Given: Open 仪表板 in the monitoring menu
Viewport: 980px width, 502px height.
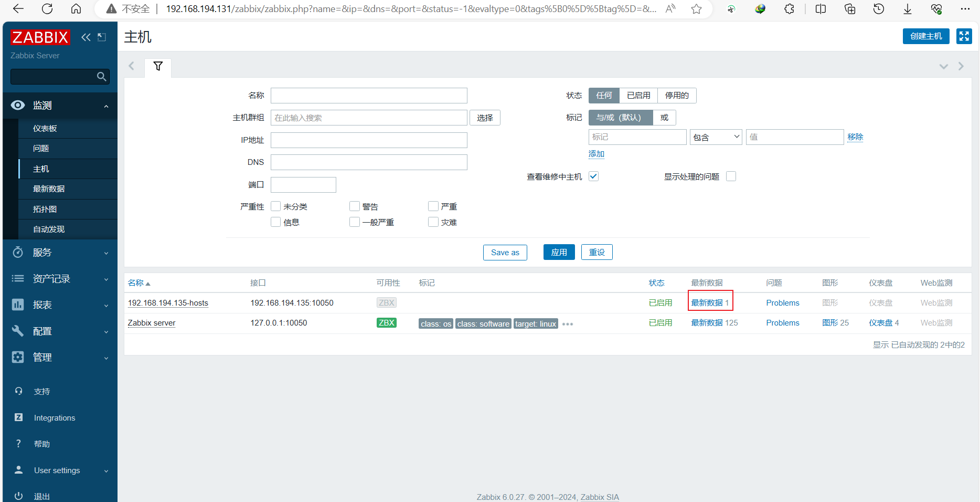Looking at the screenshot, I should pyautogui.click(x=68, y=129).
